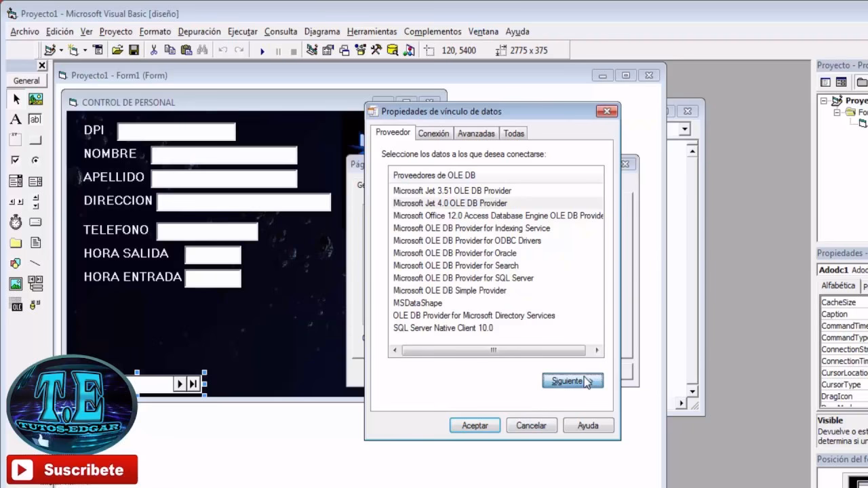This screenshot has width=868, height=488.
Task: Select the ListBox control tool
Action: point(35,181)
